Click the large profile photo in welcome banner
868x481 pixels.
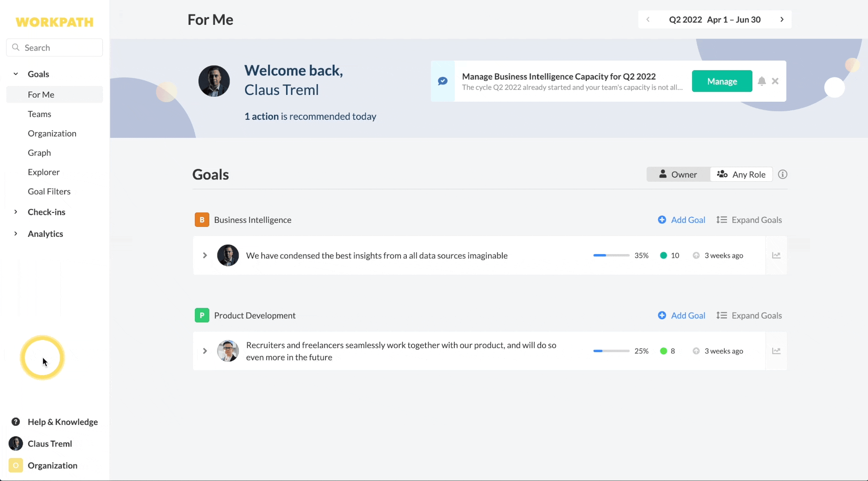(x=214, y=81)
